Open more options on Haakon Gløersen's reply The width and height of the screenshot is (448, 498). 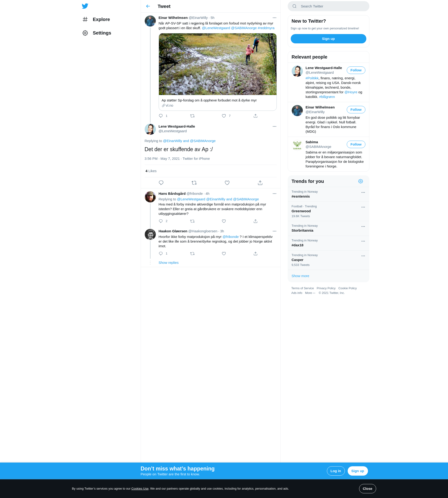[274, 231]
